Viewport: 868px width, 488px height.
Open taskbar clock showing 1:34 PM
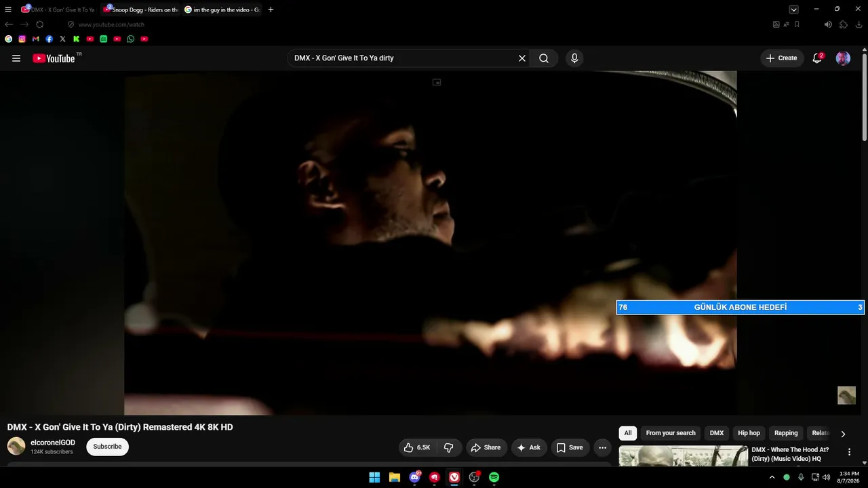(849, 477)
